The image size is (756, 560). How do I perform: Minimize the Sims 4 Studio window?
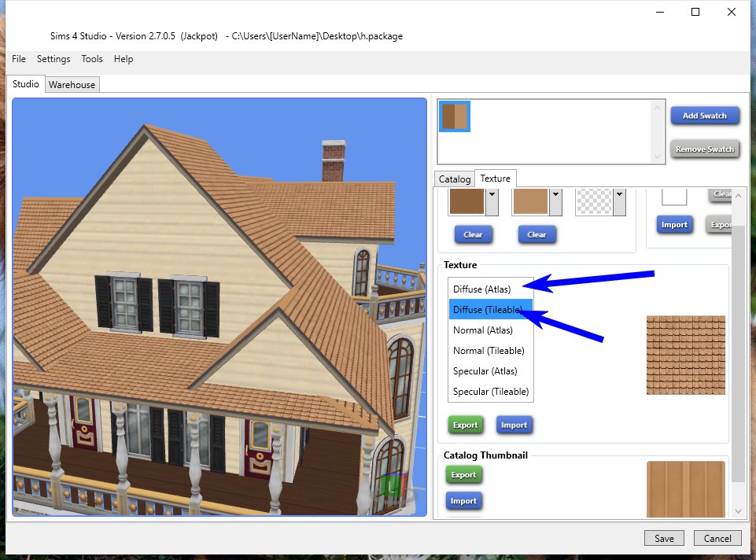(660, 12)
